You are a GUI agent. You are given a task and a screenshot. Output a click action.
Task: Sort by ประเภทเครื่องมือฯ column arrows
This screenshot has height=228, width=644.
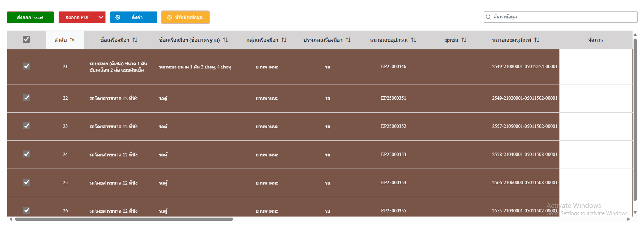(348, 40)
